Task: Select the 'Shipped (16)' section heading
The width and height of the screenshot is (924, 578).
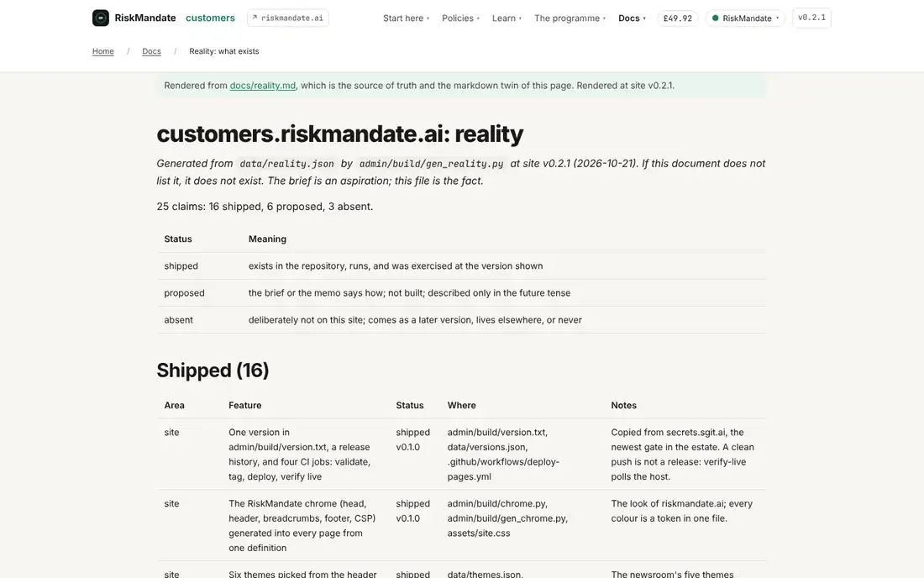Action: click(x=213, y=370)
